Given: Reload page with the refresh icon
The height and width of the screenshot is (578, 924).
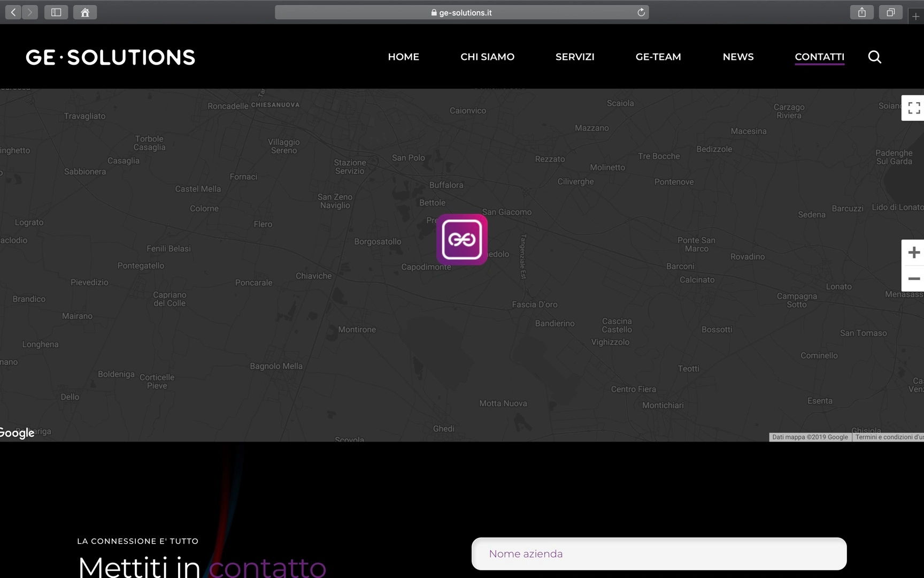Looking at the screenshot, I should (641, 12).
